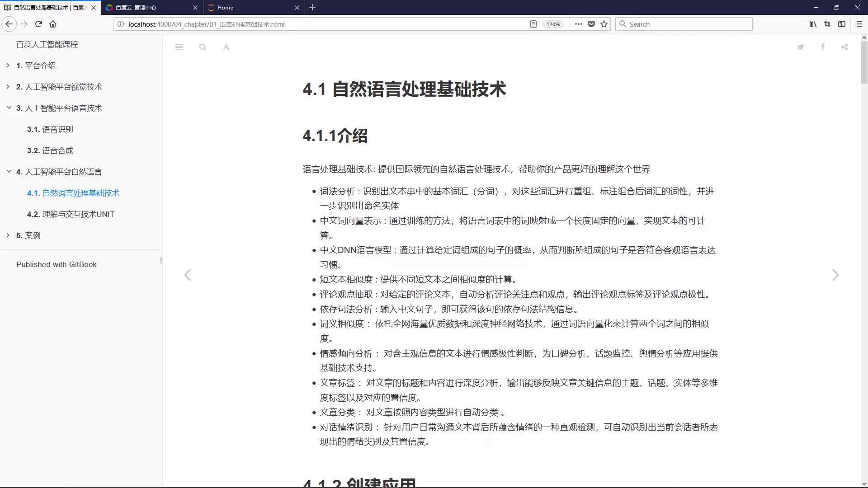Expand chapter 1. 平台介绍 chevron
This screenshot has height=488, width=868.
coord(8,66)
